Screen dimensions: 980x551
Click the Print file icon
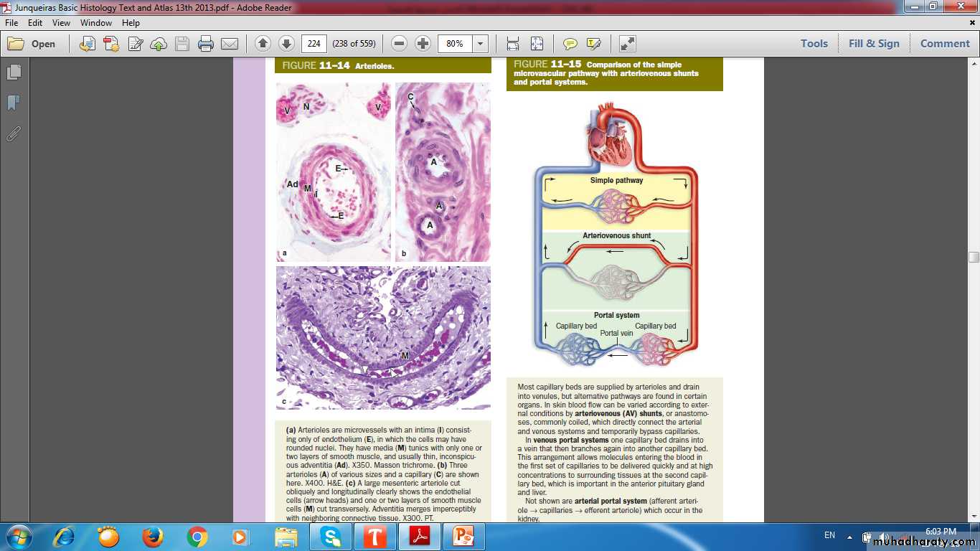pos(206,44)
